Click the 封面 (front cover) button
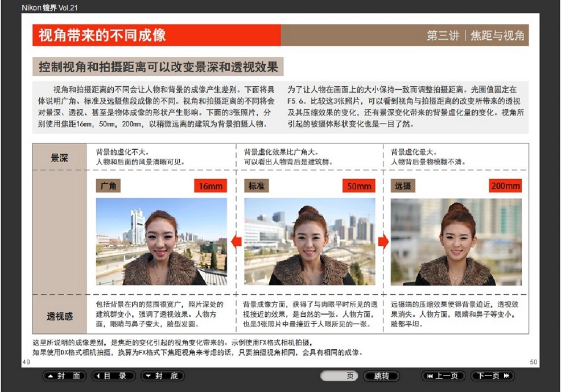 point(65,376)
